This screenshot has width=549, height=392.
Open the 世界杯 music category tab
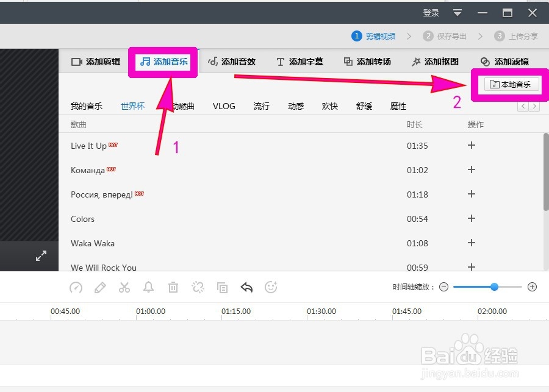(132, 105)
